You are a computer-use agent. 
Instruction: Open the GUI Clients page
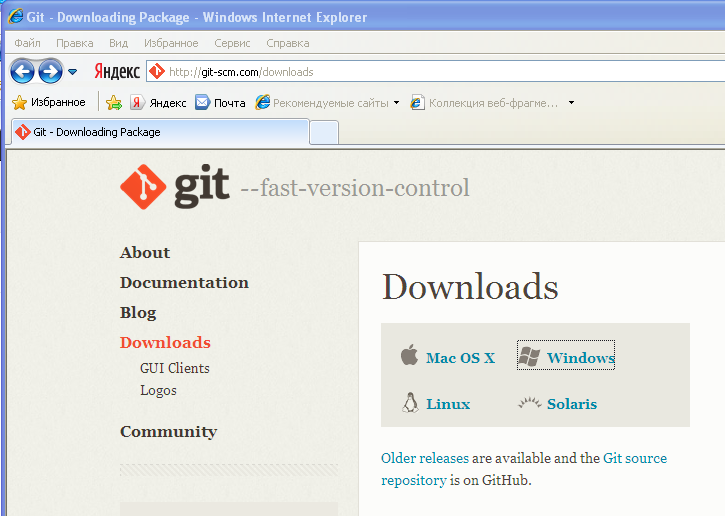[x=175, y=368]
